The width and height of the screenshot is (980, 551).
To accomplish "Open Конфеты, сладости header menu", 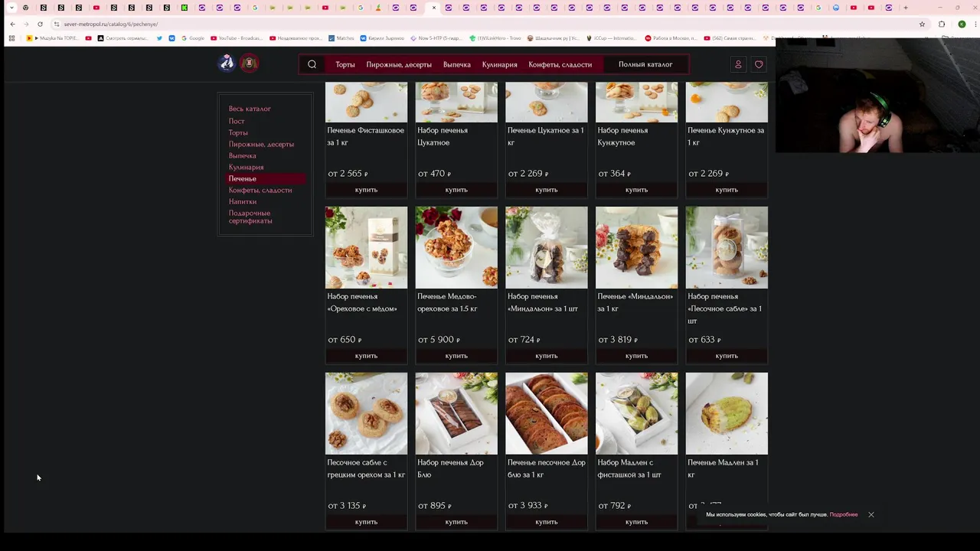I will click(560, 64).
